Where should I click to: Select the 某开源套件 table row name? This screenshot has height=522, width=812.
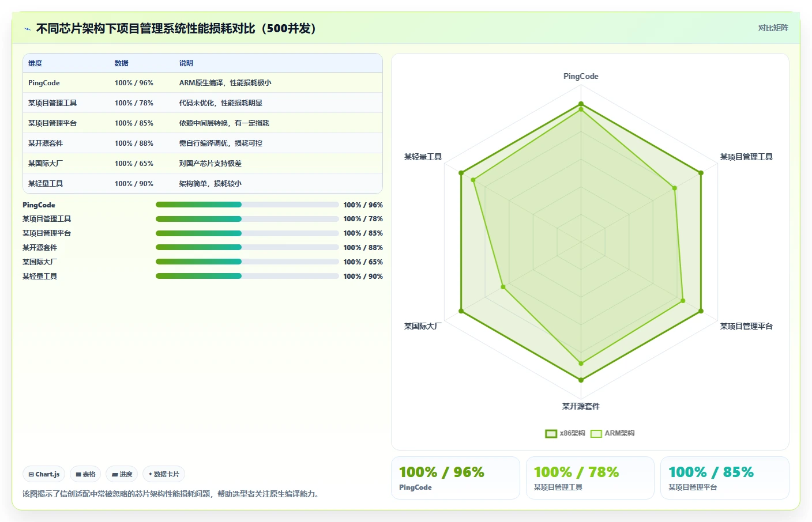(46, 143)
